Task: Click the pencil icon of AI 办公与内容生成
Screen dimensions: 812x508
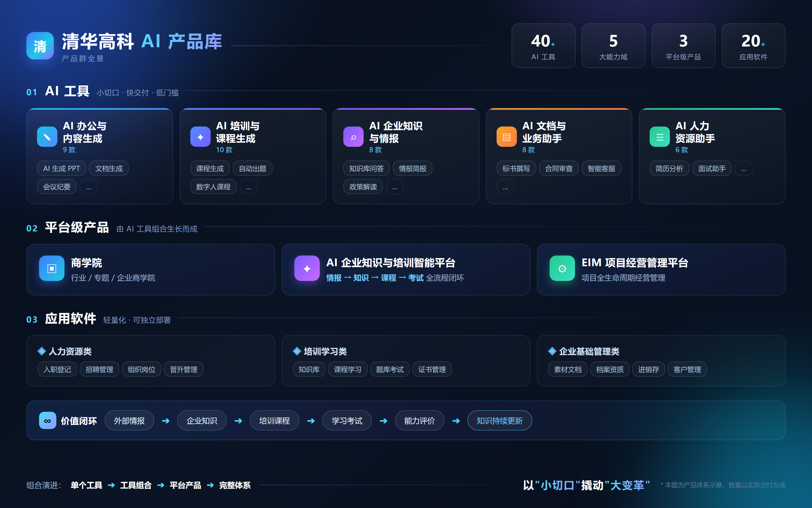Action: [x=47, y=137]
